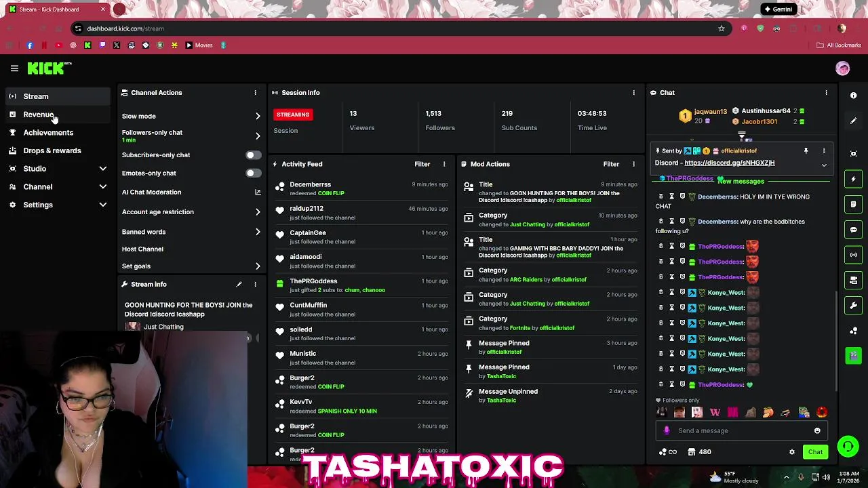The height and width of the screenshot is (488, 868).
Task: Open All Bookmarks folder
Action: [839, 45]
